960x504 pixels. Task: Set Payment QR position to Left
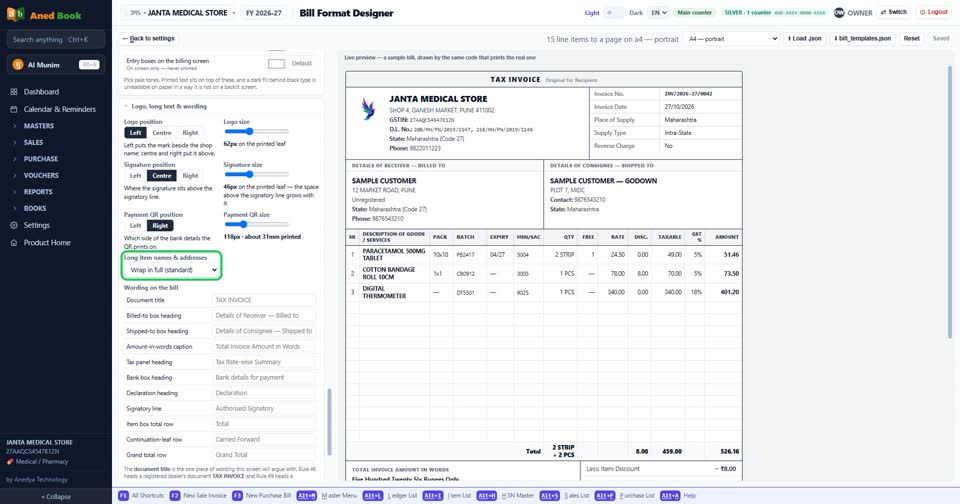pos(135,226)
